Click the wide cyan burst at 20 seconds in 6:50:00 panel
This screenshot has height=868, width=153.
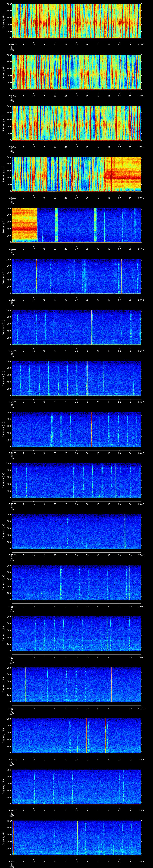pos(56,225)
